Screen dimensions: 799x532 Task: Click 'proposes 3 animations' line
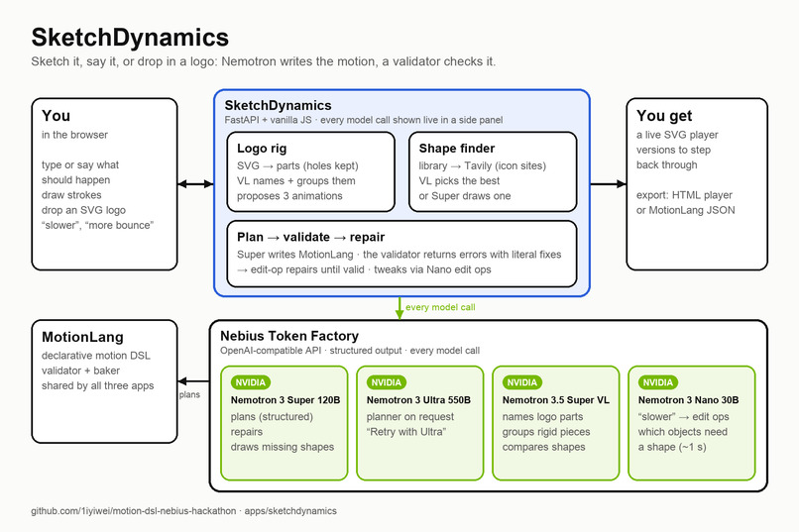pyautogui.click(x=289, y=196)
